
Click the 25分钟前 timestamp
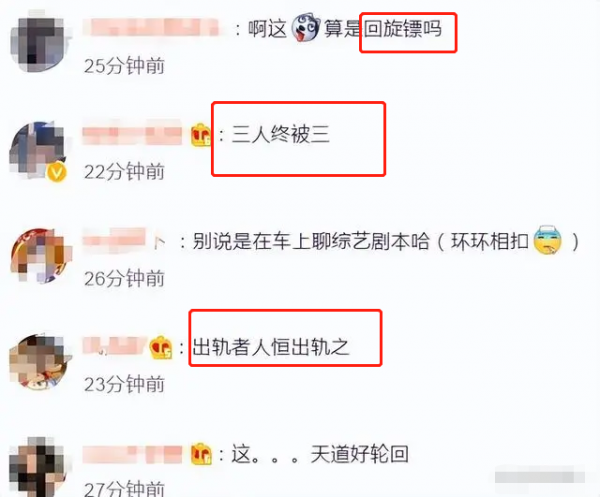124,66
